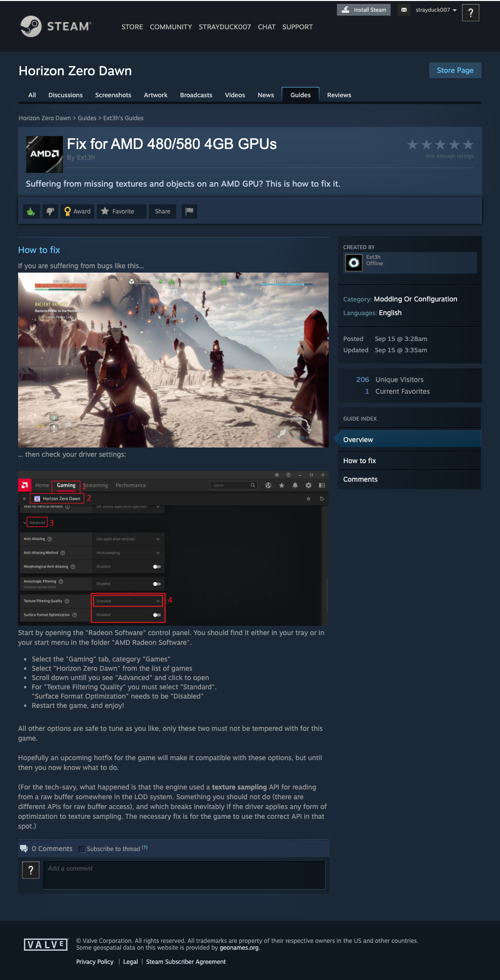Open the envelope notifications icon
The width and height of the screenshot is (500, 980).
(404, 10)
